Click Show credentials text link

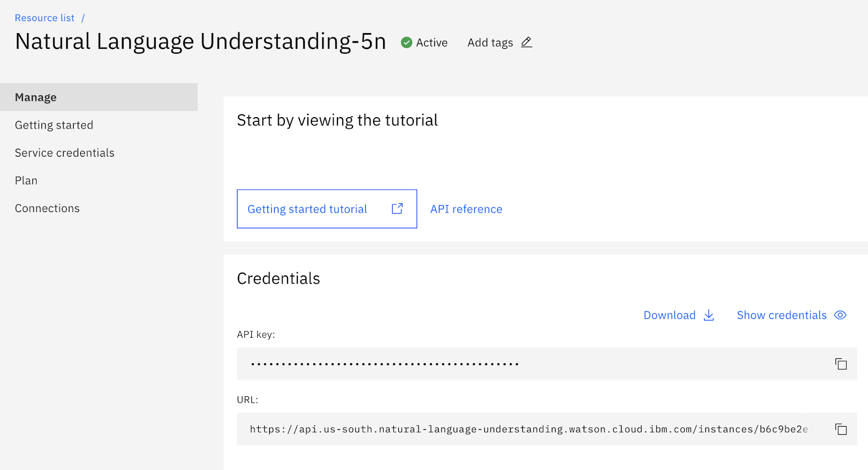781,315
